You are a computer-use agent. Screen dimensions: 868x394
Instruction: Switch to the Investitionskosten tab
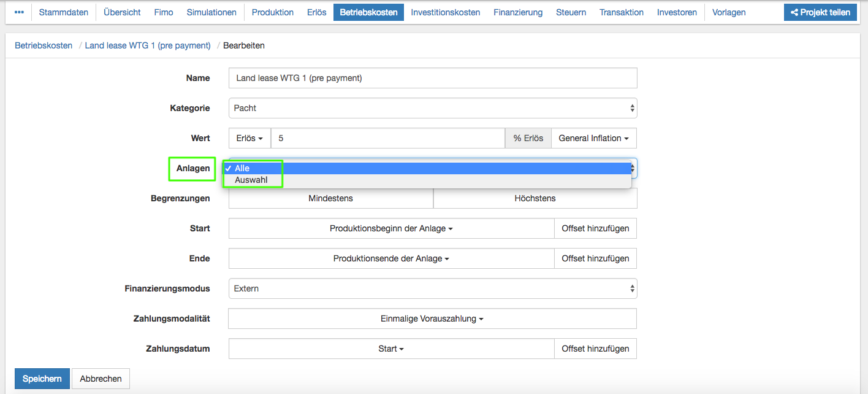coord(445,12)
